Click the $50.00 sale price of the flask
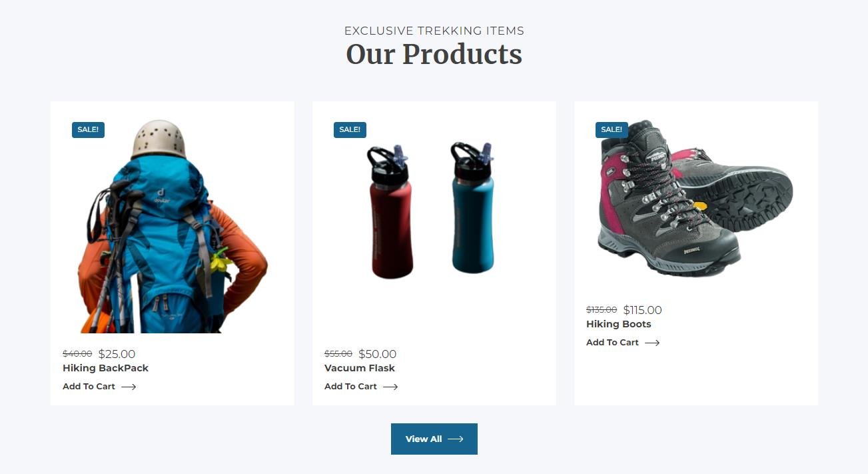Viewport: 868px width, 474px height. (x=378, y=354)
